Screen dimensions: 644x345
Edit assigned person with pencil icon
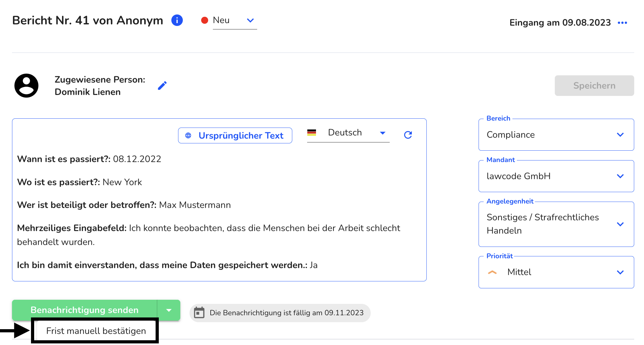pyautogui.click(x=162, y=85)
